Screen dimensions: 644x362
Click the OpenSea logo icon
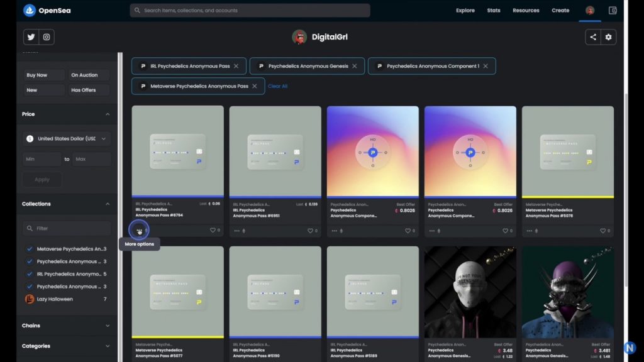[30, 10]
